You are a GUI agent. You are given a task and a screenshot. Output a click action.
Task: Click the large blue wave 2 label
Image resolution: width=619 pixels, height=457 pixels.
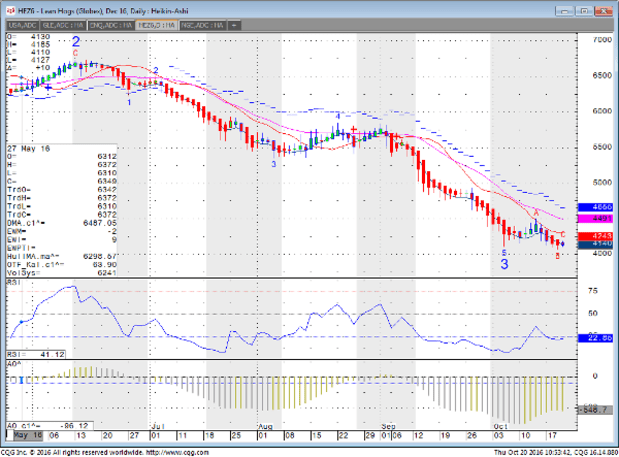pyautogui.click(x=76, y=42)
